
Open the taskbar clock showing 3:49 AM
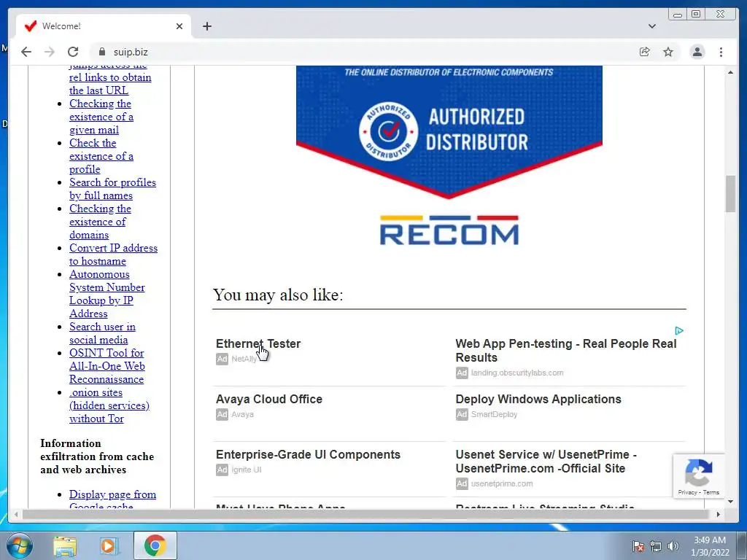pyautogui.click(x=710, y=546)
